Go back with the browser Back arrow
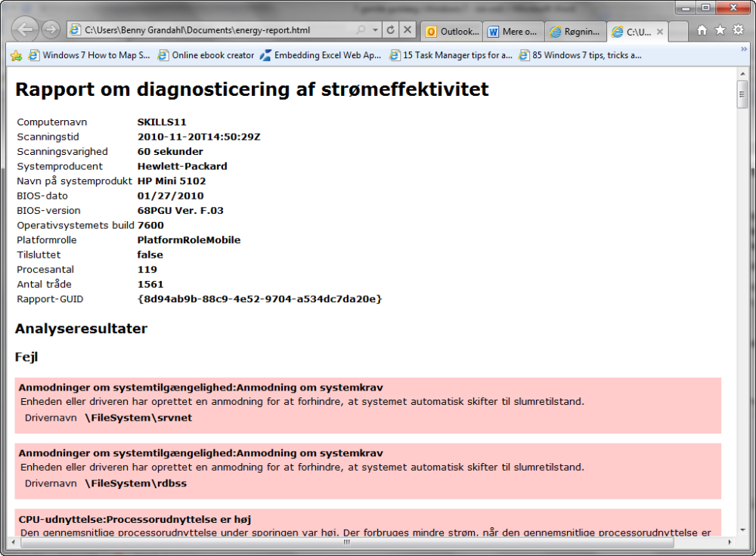 (x=25, y=30)
